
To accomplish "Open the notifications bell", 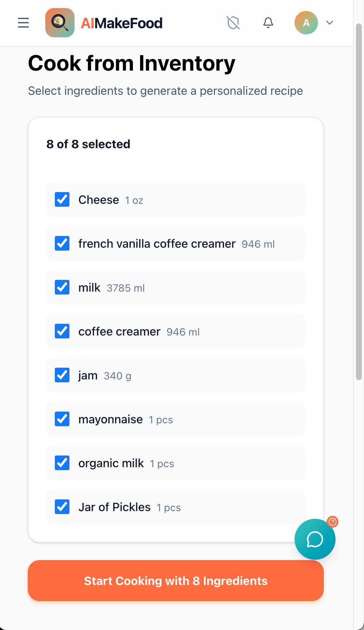I will [268, 23].
